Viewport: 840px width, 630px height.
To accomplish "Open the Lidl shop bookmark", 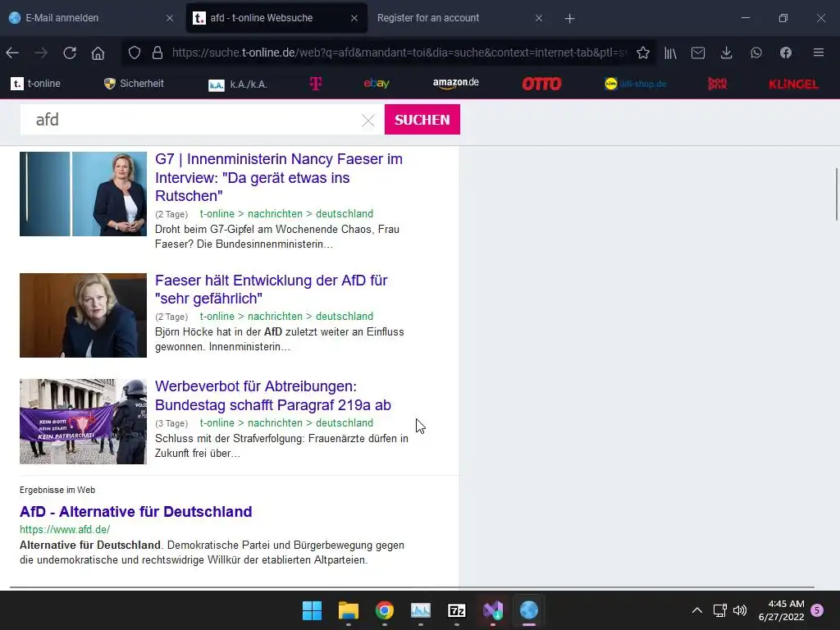I will coord(636,84).
